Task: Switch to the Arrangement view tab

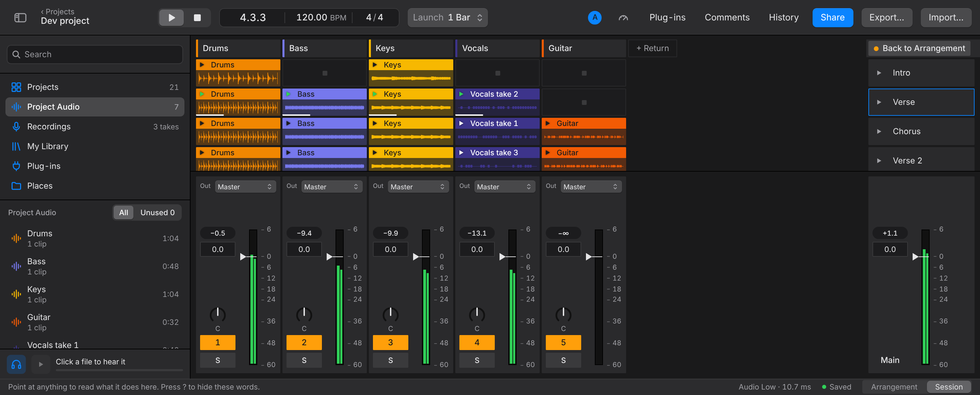Action: [x=894, y=386]
